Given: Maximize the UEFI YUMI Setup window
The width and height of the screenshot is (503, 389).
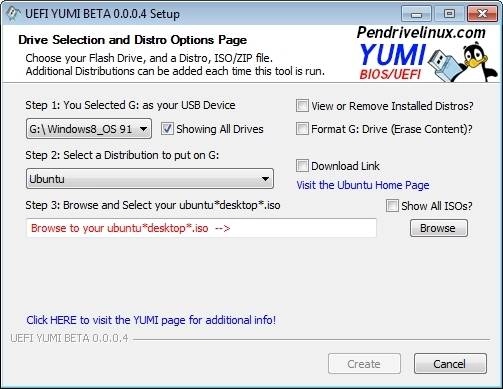Looking at the screenshot, I should [449, 14].
